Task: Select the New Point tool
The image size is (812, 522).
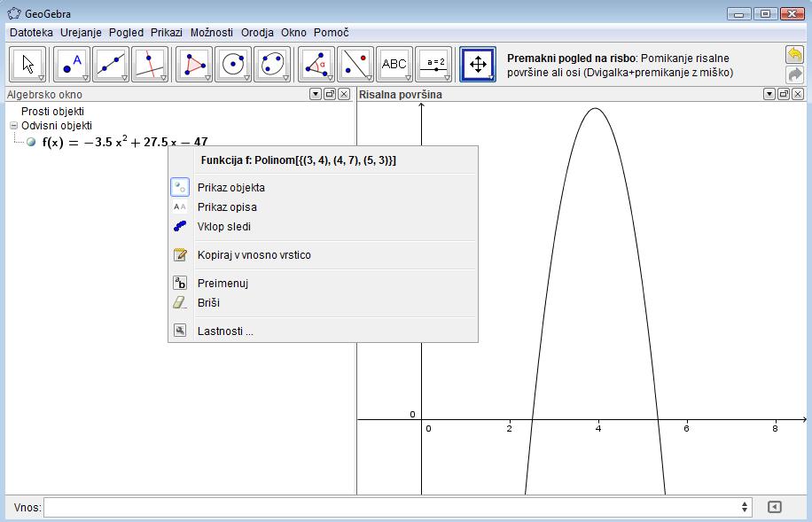Action: (72, 65)
